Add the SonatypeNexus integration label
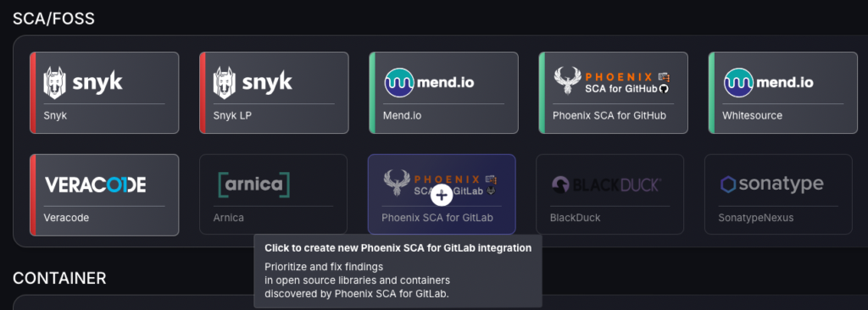The height and width of the screenshot is (310, 868). 755,218
